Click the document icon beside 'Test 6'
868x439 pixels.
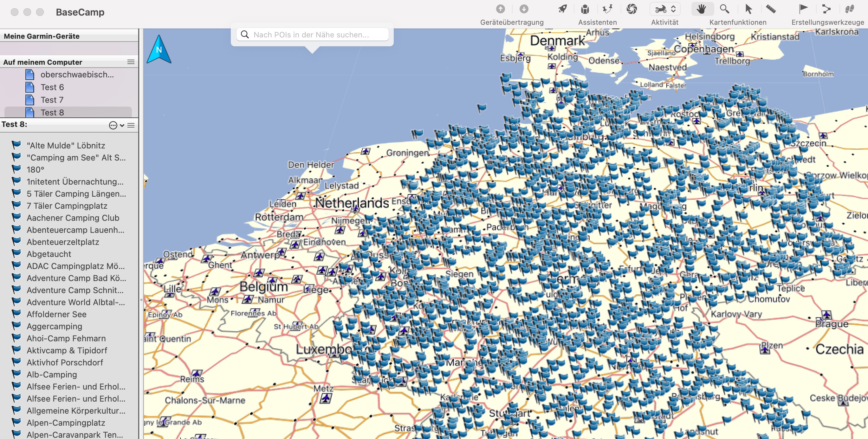click(30, 87)
